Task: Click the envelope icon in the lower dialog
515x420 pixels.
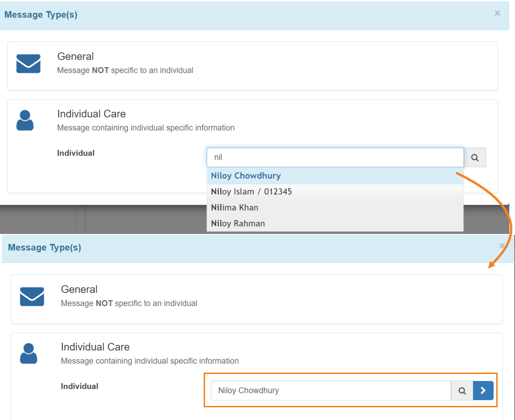Action: [x=32, y=297]
